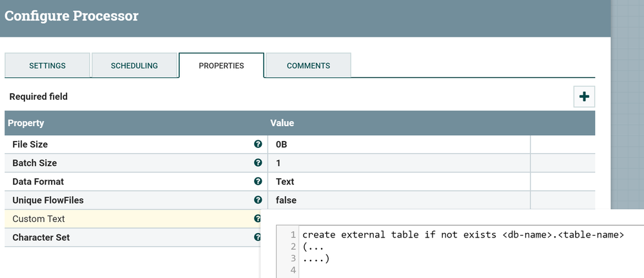Click help icon next to Batch Size
The height and width of the screenshot is (278, 644).
(x=258, y=163)
